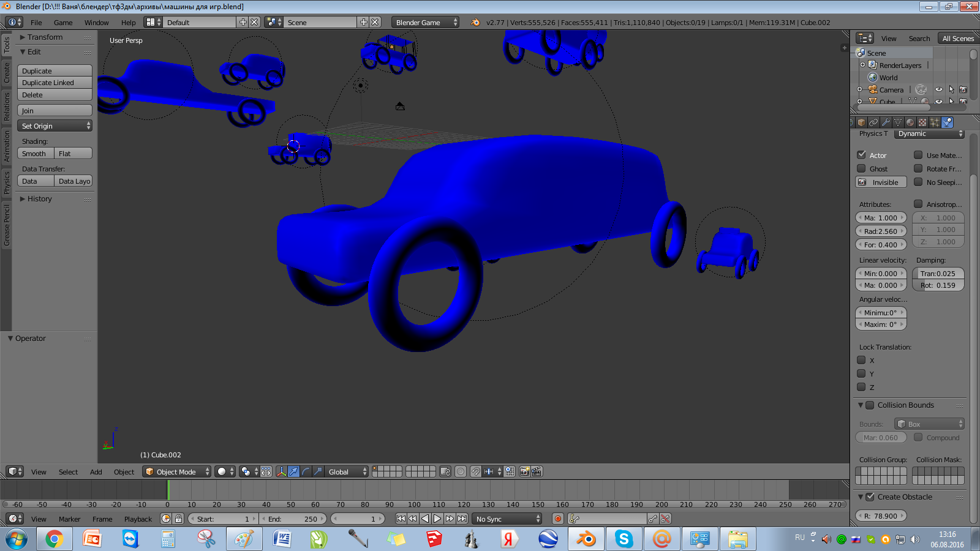Enable snapping (magnet icon) in the header
Image resolution: width=980 pixels, height=551 pixels.
[x=476, y=471]
